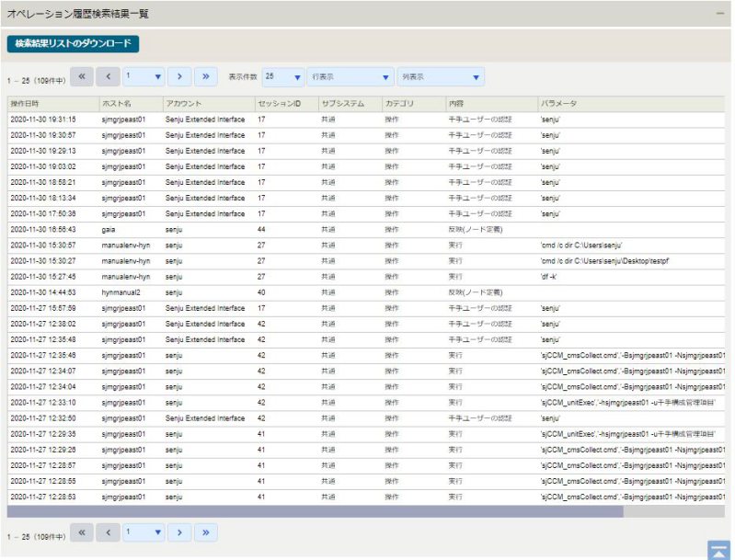Sort by アカウント column header
735x560 pixels.
coord(209,104)
